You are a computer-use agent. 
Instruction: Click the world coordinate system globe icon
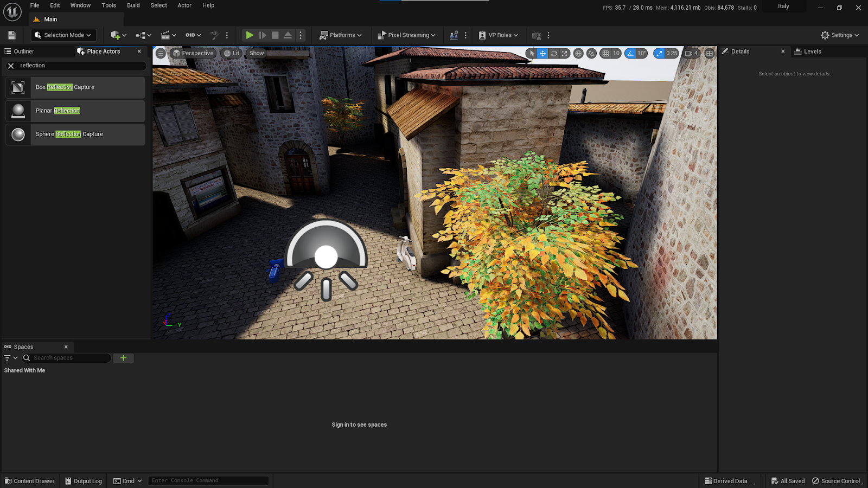(x=578, y=53)
